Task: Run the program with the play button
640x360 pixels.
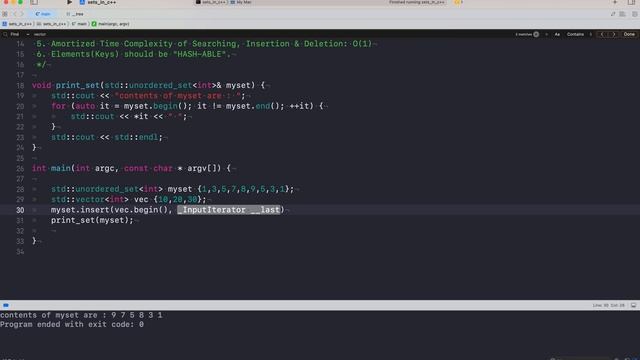Action: point(69,2)
